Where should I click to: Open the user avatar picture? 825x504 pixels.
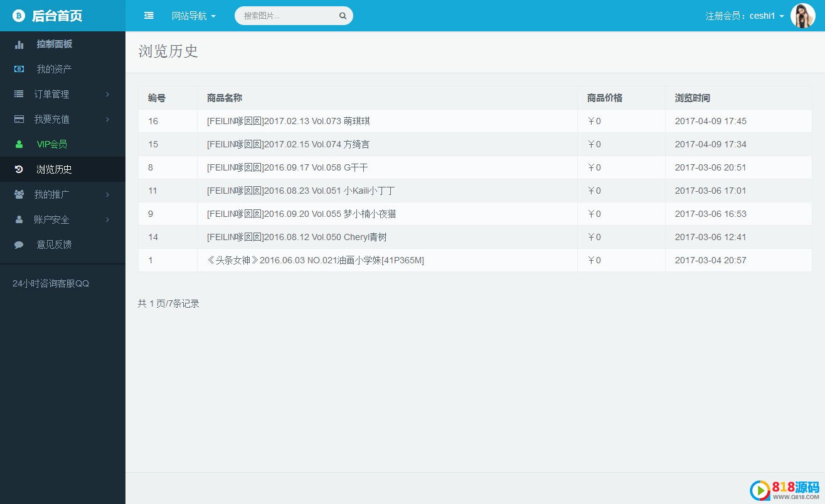click(802, 16)
